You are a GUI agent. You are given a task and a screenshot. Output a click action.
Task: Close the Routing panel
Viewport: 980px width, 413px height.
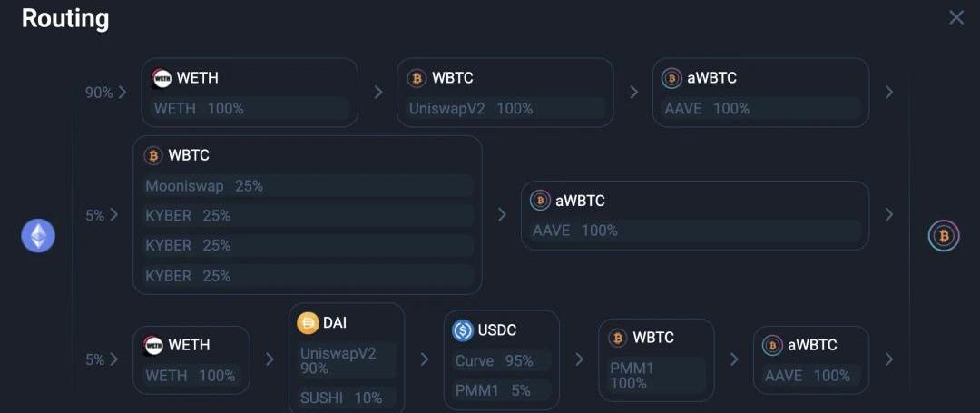click(x=956, y=18)
